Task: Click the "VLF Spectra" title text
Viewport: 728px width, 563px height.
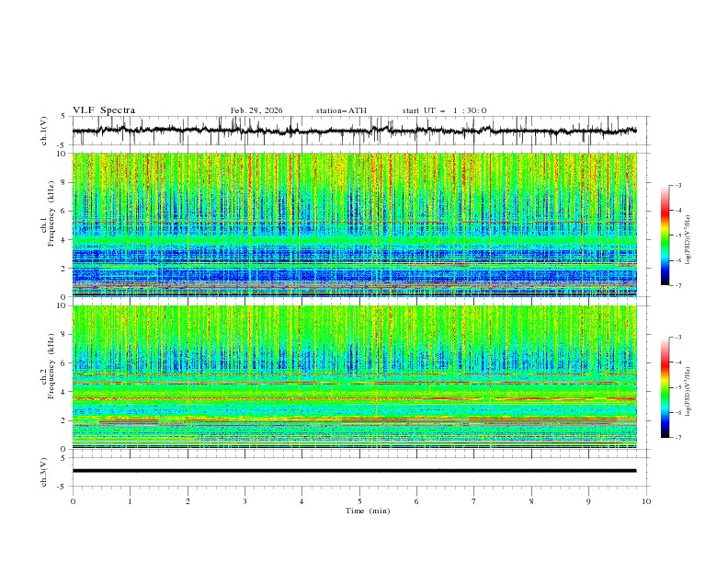Action: tap(104, 110)
